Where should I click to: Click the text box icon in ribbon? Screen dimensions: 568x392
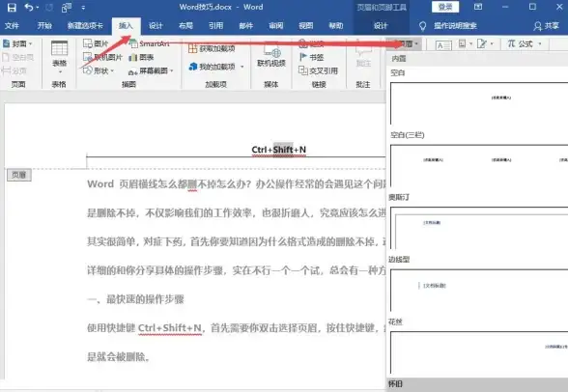[x=443, y=44]
